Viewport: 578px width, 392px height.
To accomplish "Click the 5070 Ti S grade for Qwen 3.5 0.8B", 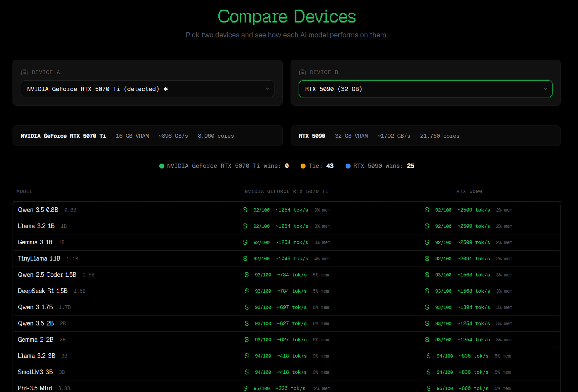I will point(245,210).
